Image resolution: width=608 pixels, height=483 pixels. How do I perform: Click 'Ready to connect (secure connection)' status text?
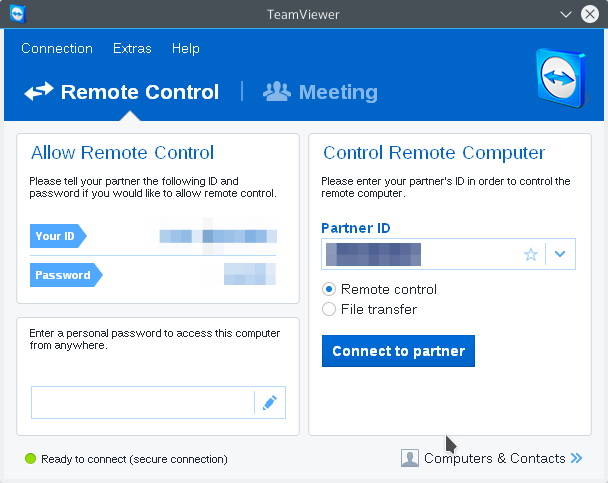[134, 459]
